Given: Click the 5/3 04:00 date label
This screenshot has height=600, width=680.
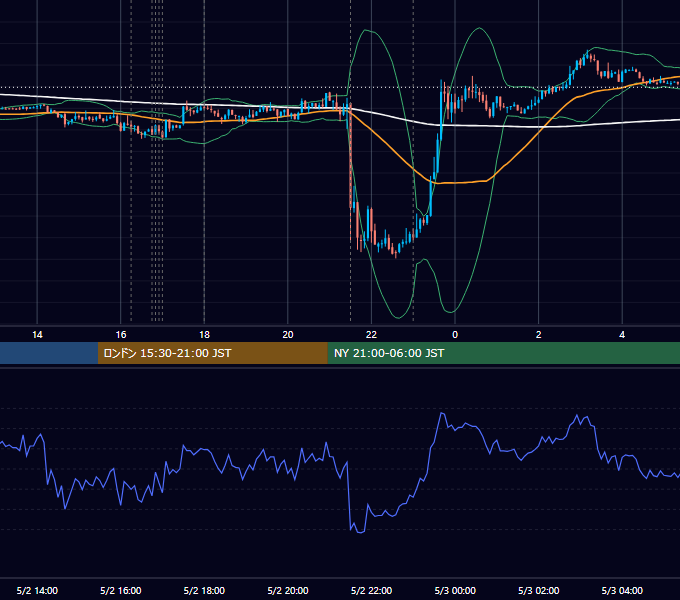Looking at the screenshot, I should click(622, 590).
